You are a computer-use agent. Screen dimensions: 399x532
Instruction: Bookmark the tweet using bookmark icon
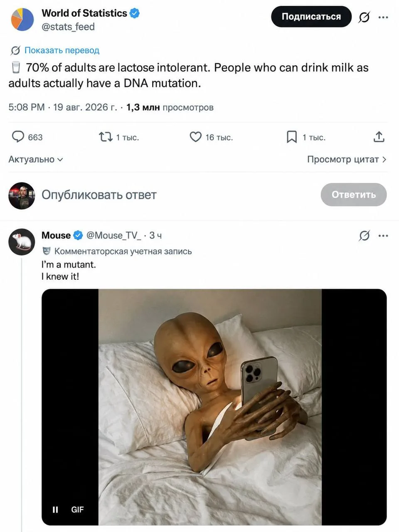click(x=292, y=137)
